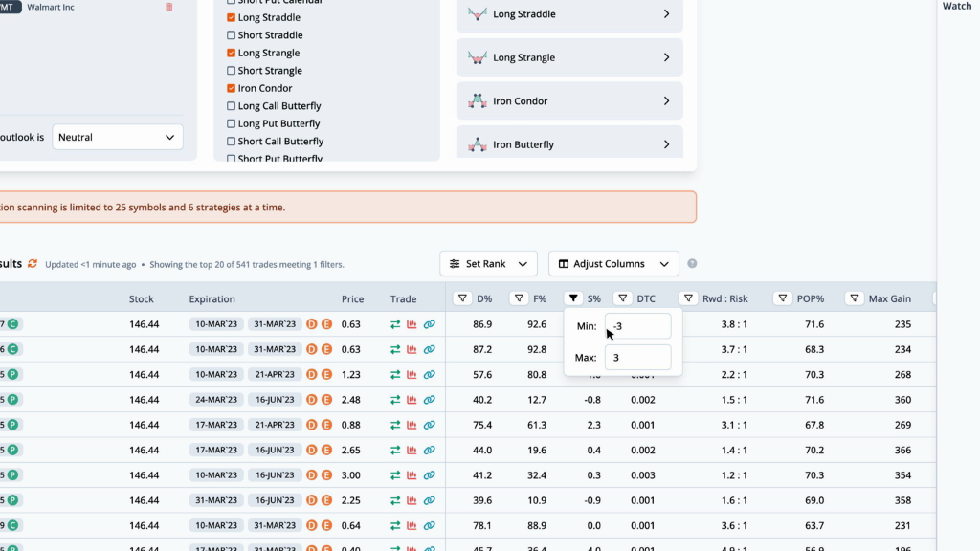The width and height of the screenshot is (980, 551).
Task: Click the POP% column filter icon
Action: 782,298
